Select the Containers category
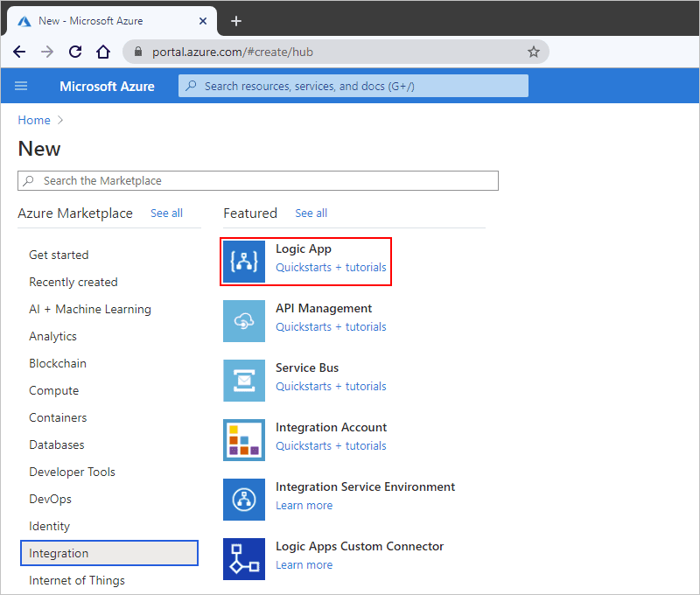The height and width of the screenshot is (595, 700). coord(58,417)
